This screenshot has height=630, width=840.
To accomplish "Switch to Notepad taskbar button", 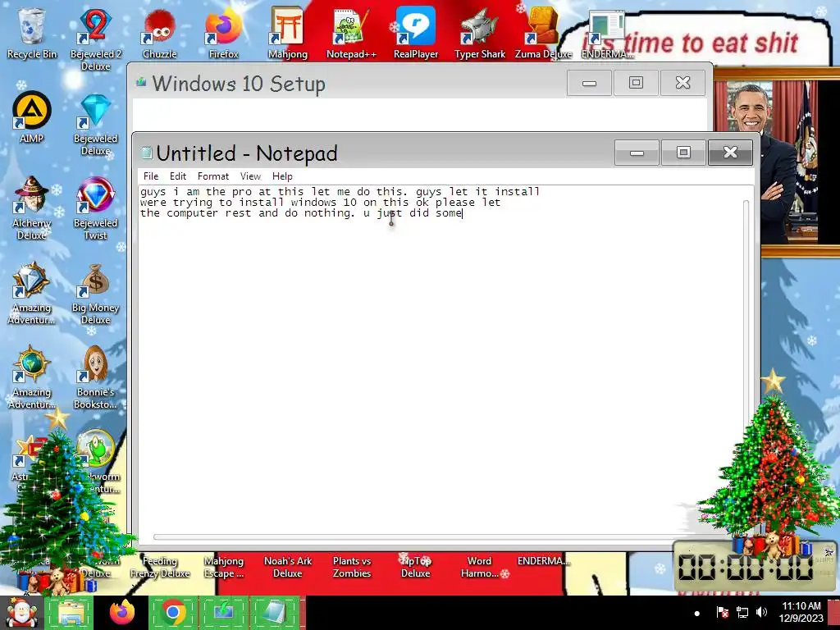I will [x=274, y=613].
